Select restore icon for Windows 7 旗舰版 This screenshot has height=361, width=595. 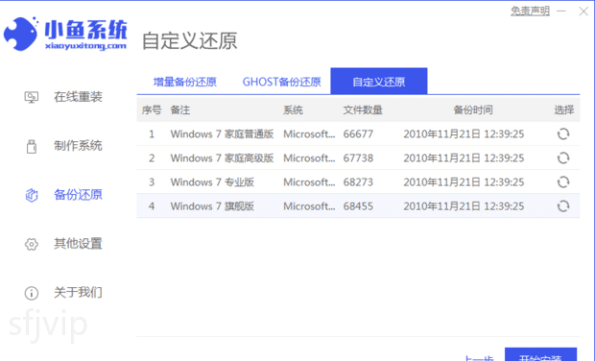(563, 206)
